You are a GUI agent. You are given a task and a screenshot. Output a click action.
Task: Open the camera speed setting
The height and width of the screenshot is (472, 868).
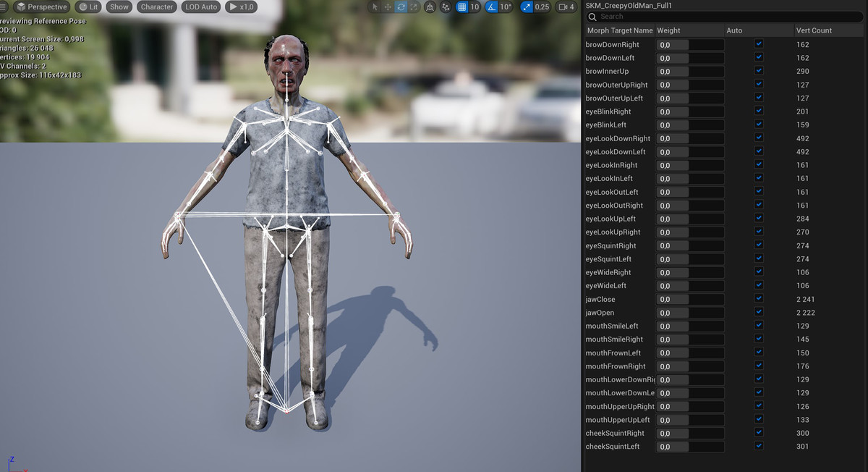(x=566, y=7)
